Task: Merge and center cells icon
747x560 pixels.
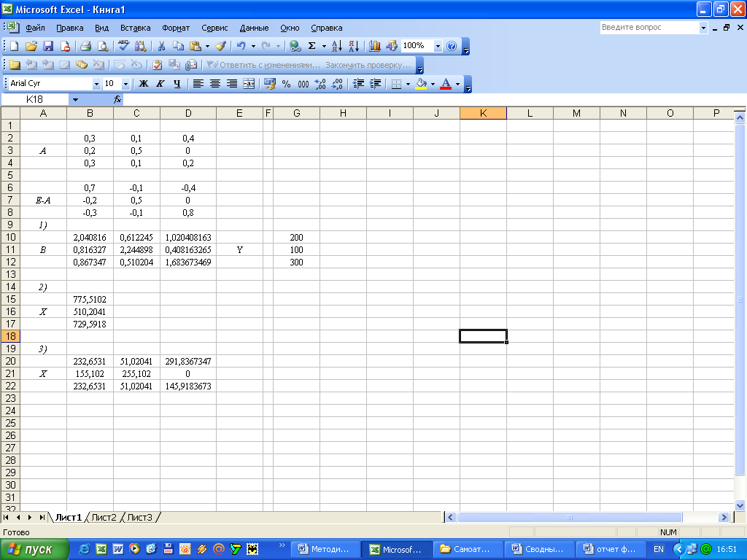Action: click(x=249, y=85)
